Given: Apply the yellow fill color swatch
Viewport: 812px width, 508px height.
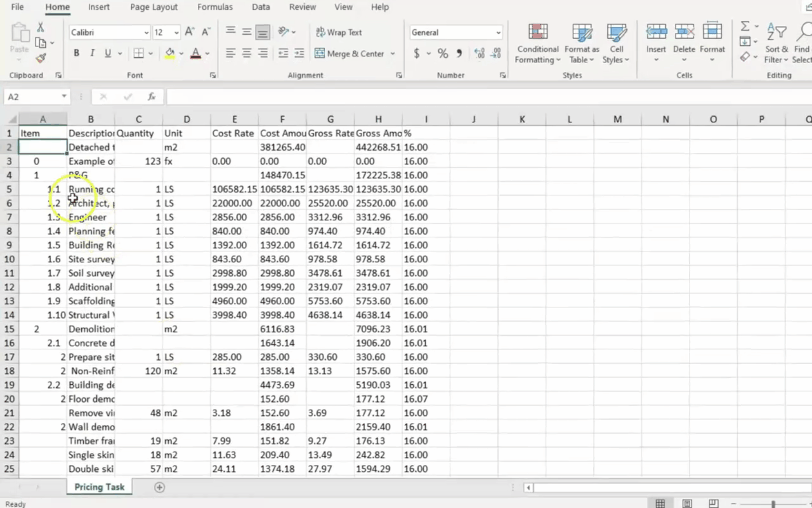Looking at the screenshot, I should point(170,54).
